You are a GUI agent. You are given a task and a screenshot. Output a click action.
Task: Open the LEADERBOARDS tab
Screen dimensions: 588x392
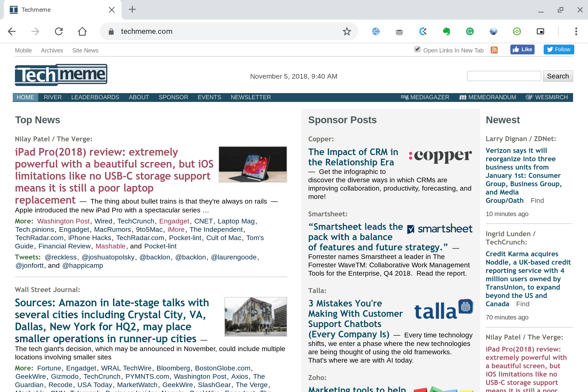(95, 97)
